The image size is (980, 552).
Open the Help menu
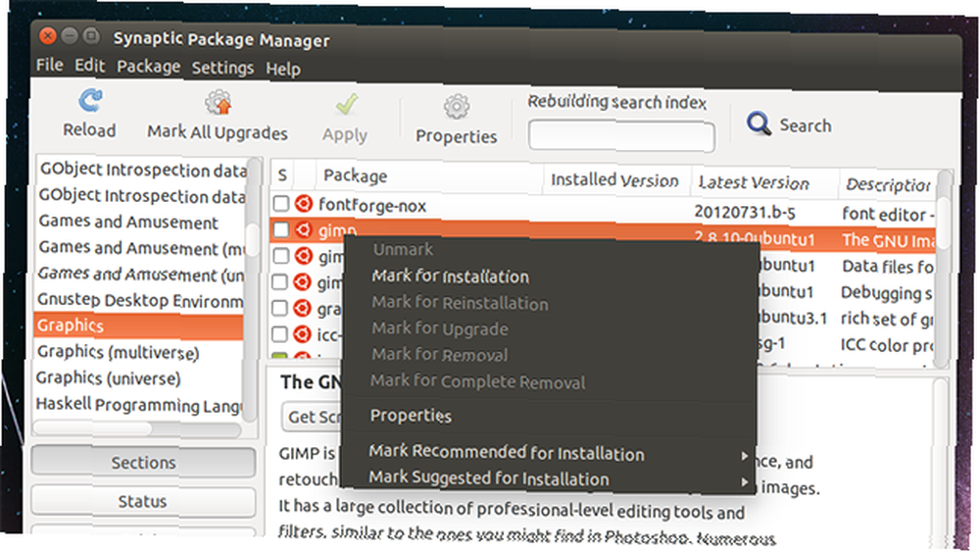point(283,69)
